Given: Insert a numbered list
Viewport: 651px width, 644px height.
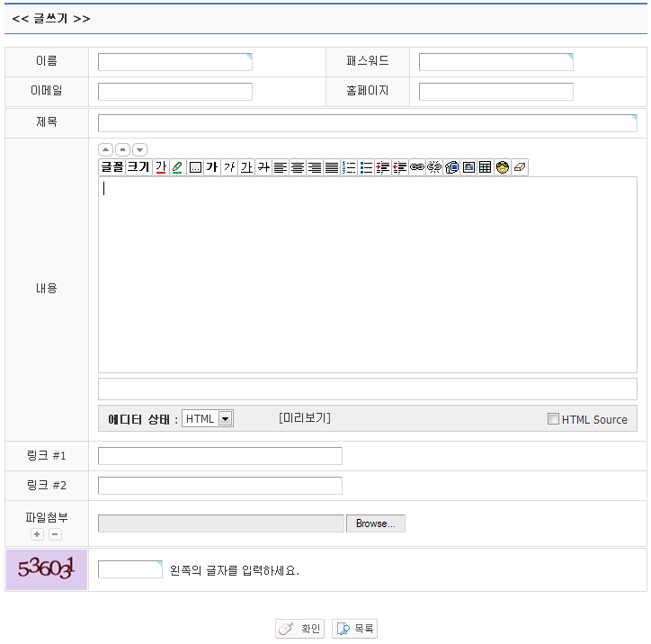Looking at the screenshot, I should [349, 167].
